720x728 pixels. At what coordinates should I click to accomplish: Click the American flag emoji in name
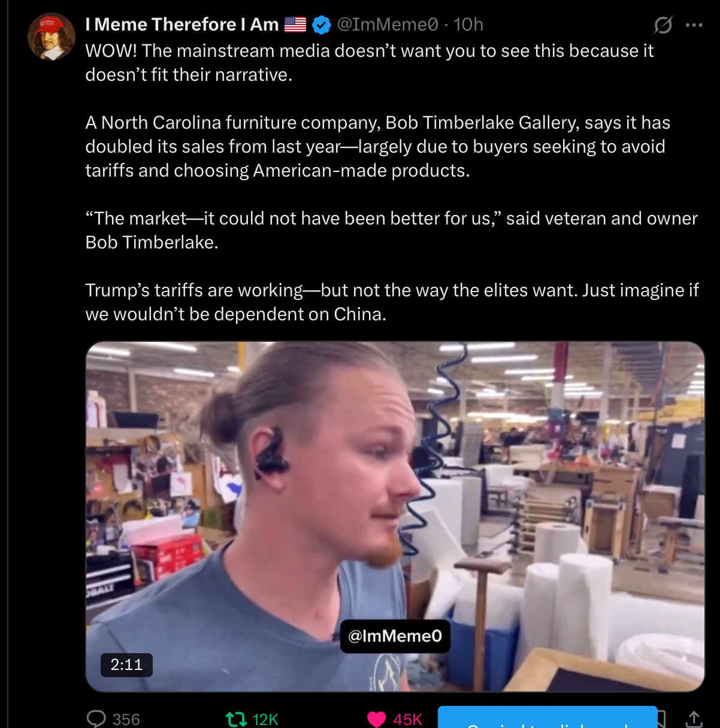click(295, 25)
